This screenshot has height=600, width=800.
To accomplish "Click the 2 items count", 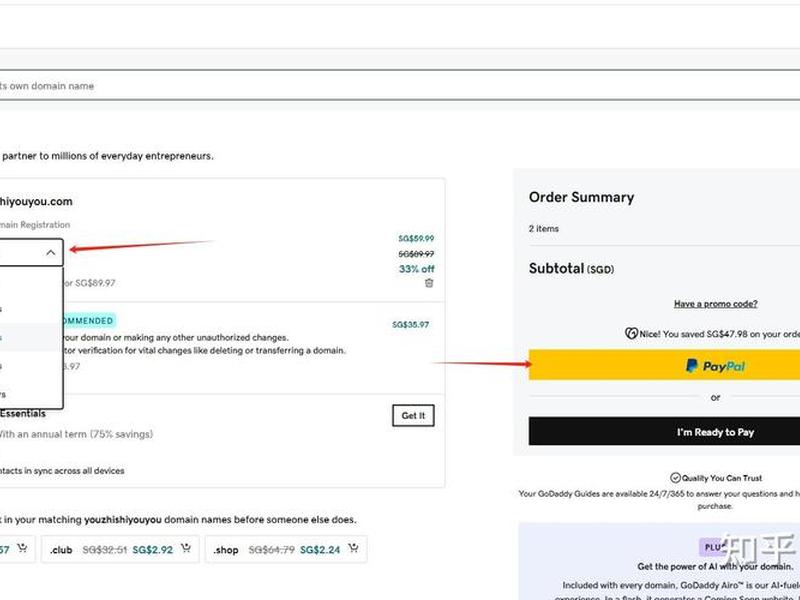I will point(544,229).
